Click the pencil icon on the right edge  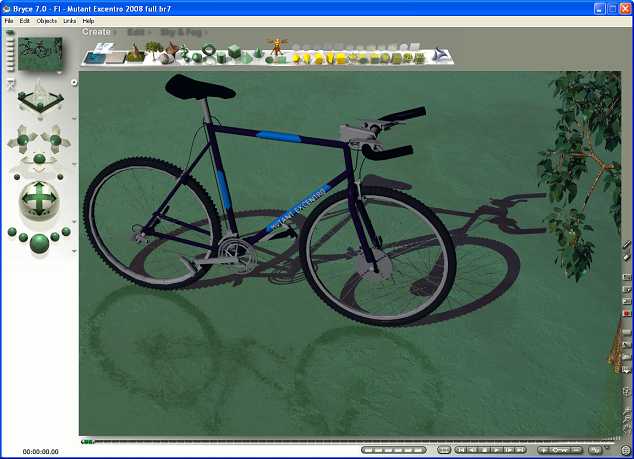point(626,245)
